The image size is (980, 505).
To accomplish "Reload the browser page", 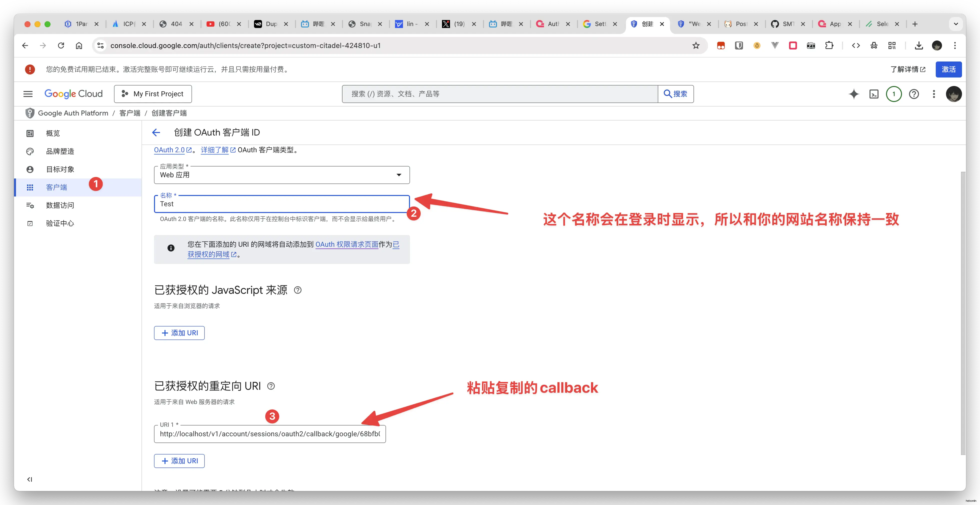I will click(x=61, y=46).
